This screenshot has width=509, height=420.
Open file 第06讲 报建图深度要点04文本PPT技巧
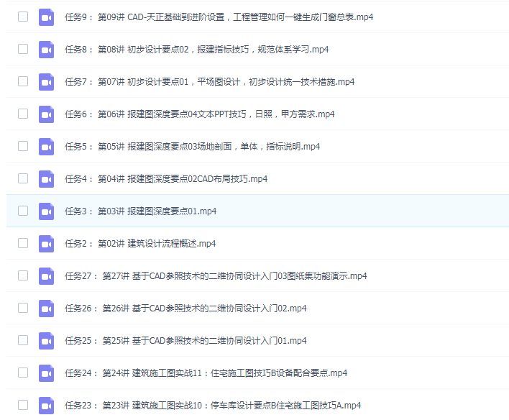coord(200,114)
